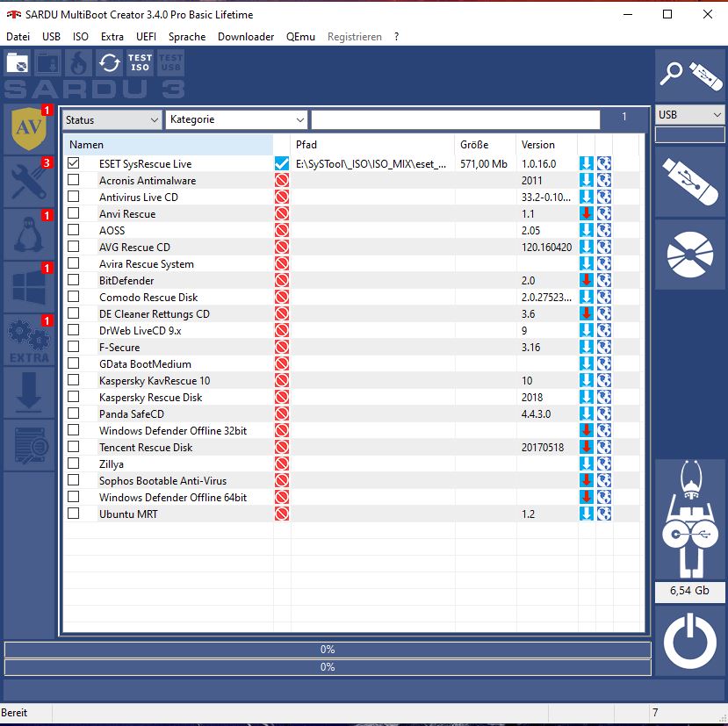Open web globe icon for AVG Rescue CD

(x=604, y=247)
